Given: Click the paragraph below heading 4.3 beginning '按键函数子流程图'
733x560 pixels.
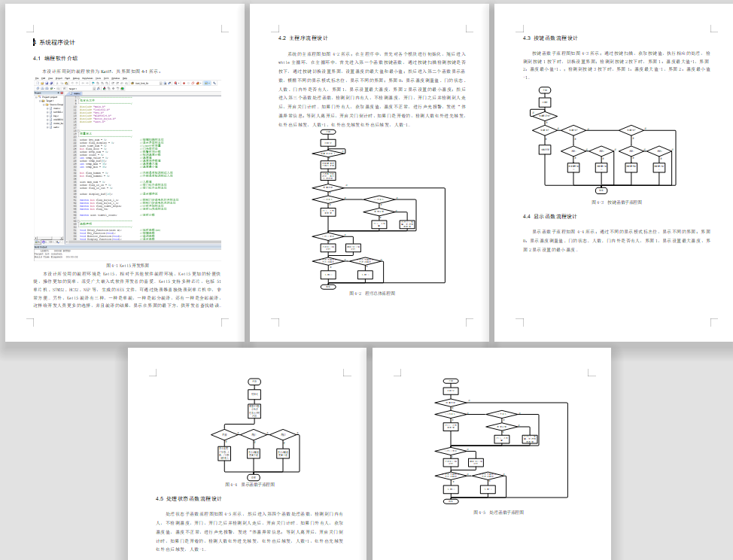Looking at the screenshot, I should point(616,65).
